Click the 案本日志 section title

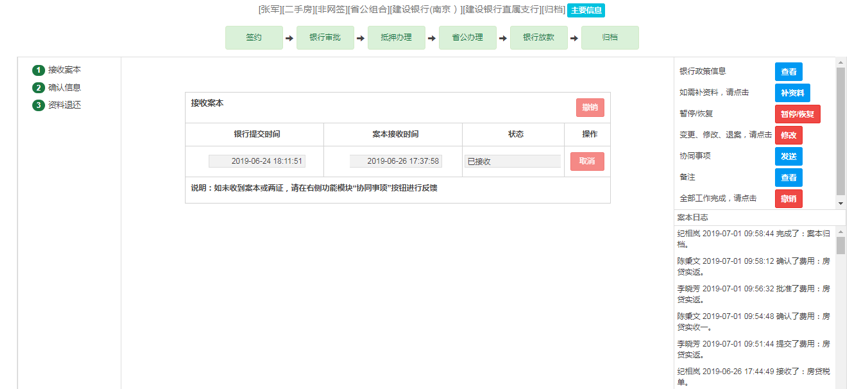tap(692, 218)
